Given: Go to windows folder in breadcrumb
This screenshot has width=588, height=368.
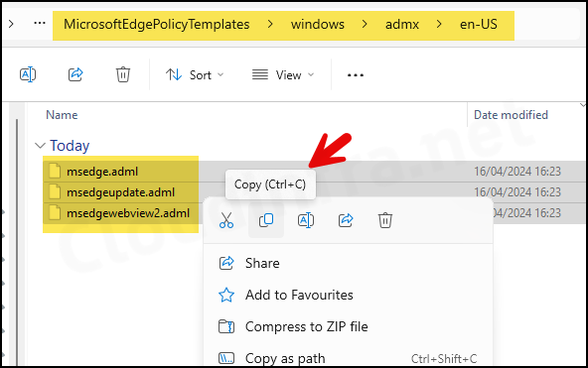Looking at the screenshot, I should click(317, 25).
